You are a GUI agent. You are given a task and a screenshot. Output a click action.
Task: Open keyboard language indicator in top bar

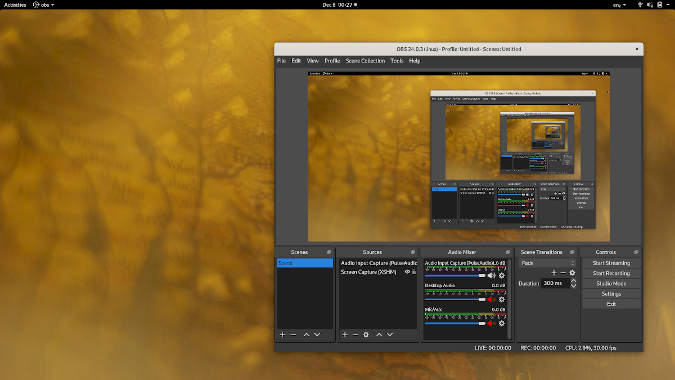pyautogui.click(x=619, y=5)
